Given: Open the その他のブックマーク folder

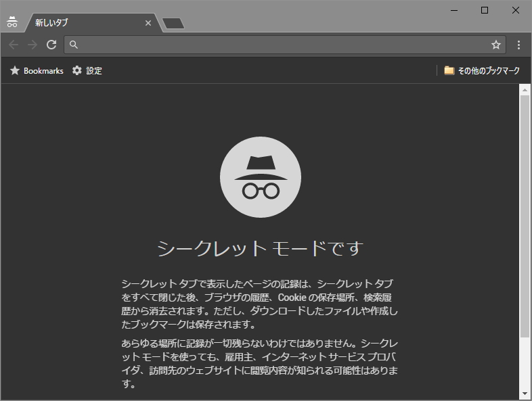Looking at the screenshot, I should [482, 70].
